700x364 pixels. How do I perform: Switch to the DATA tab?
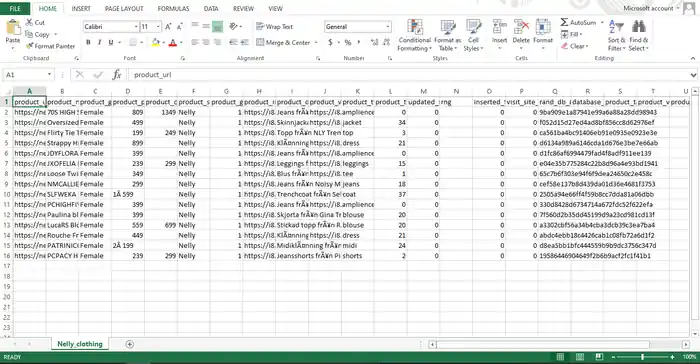(211, 8)
